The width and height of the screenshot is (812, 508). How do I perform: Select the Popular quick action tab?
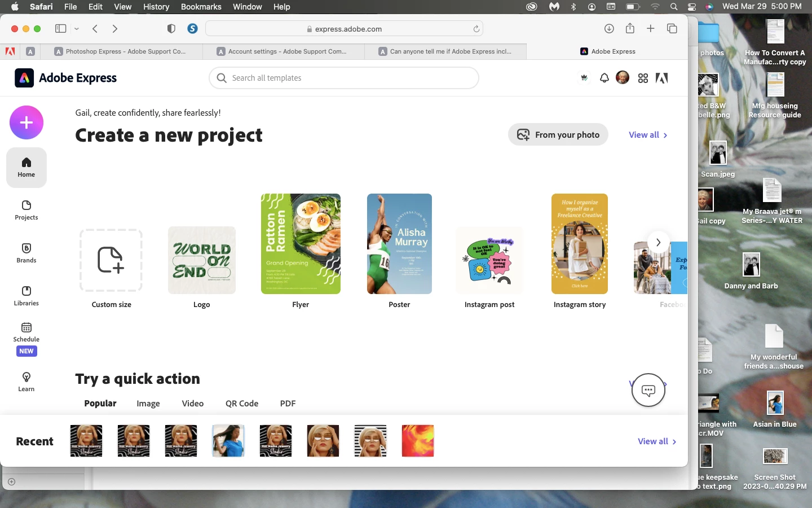(x=100, y=404)
